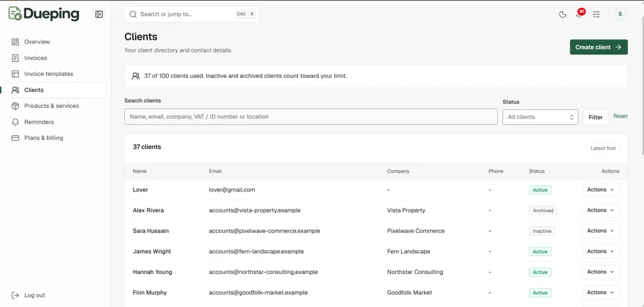Select client name Alex Rivera

[148, 210]
